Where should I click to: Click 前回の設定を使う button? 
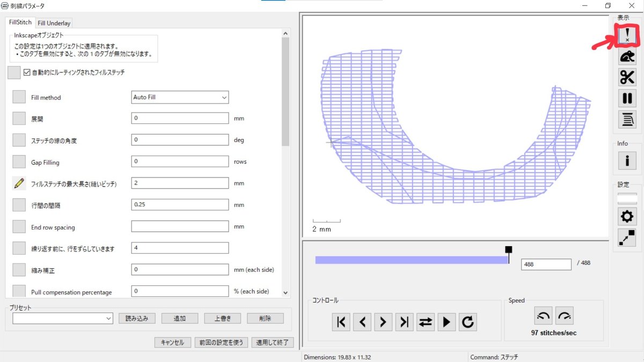point(222,343)
